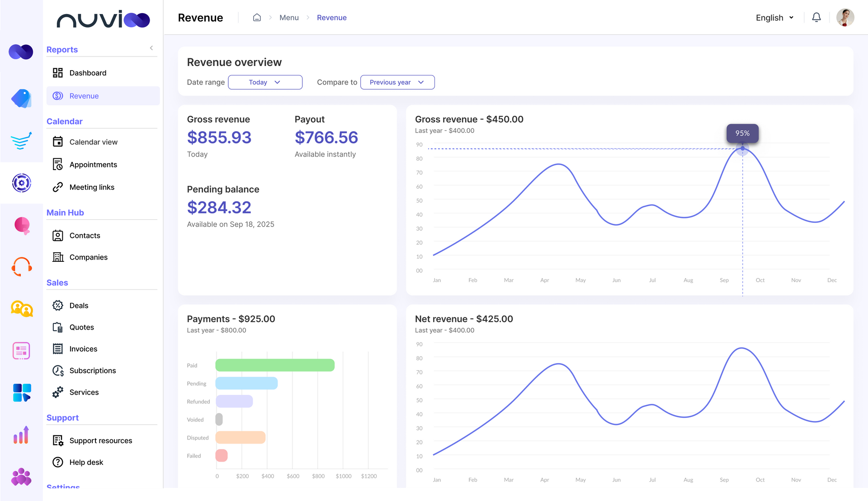This screenshot has width=868, height=501.
Task: Change the English language selector
Action: (774, 18)
